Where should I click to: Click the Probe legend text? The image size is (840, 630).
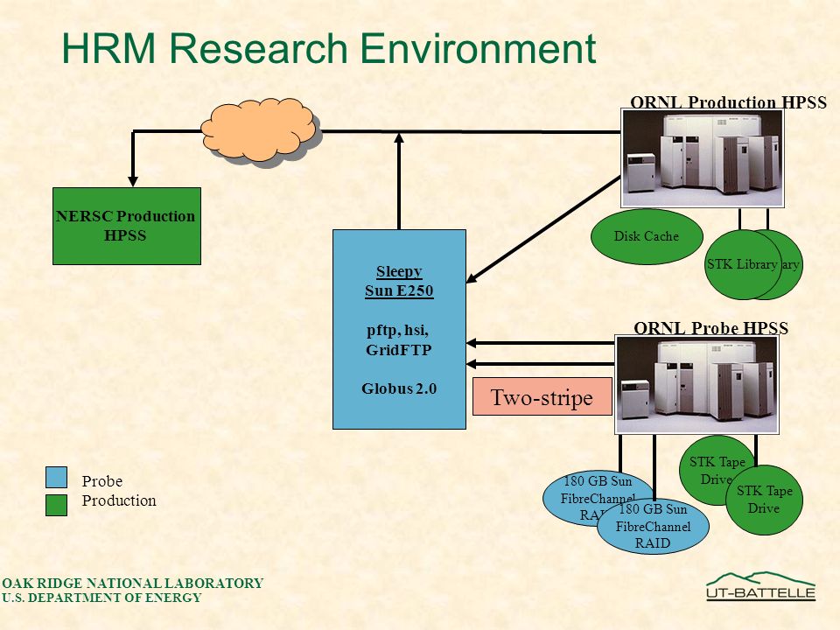tap(101, 481)
